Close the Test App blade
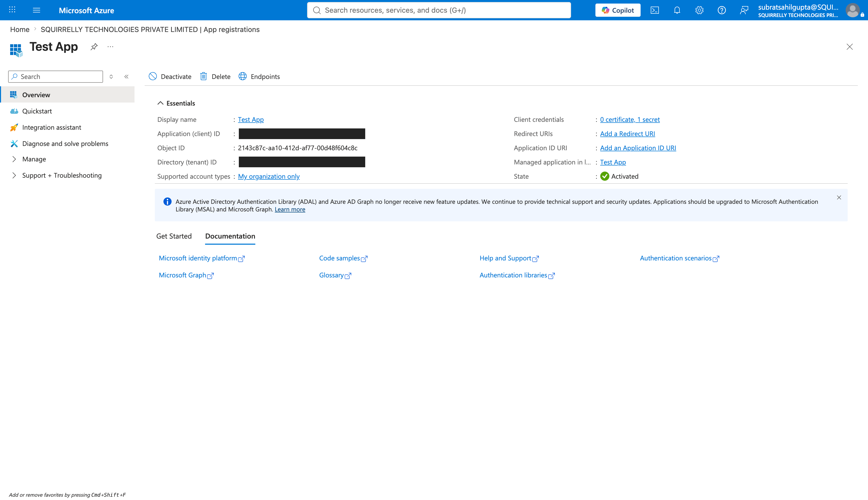868x500 pixels. coord(849,47)
